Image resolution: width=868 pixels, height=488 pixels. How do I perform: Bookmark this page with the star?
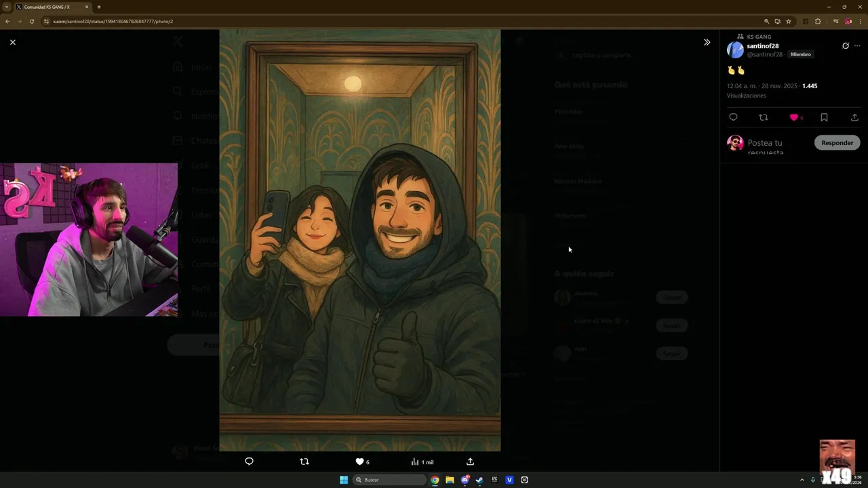pos(789,21)
